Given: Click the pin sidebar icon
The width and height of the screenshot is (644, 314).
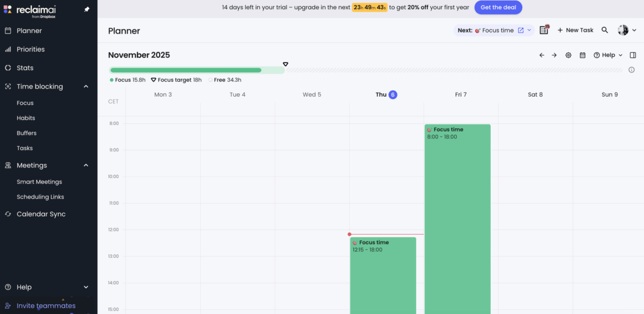Looking at the screenshot, I should click(x=87, y=10).
